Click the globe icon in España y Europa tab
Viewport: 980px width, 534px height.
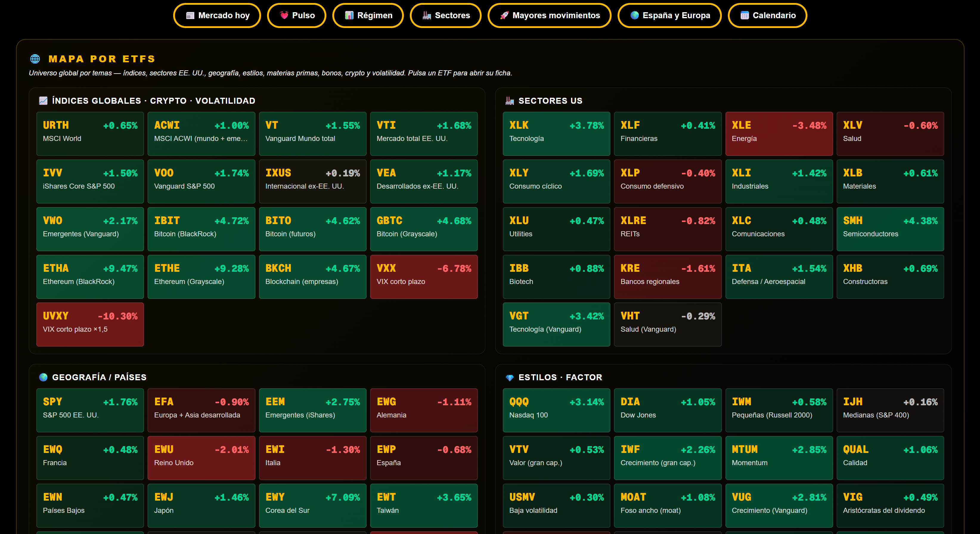pyautogui.click(x=635, y=15)
